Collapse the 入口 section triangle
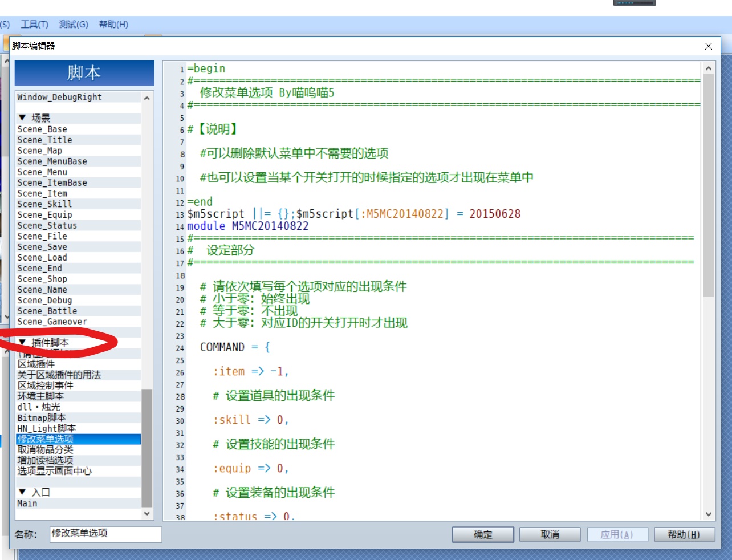The width and height of the screenshot is (732, 560). click(x=22, y=492)
